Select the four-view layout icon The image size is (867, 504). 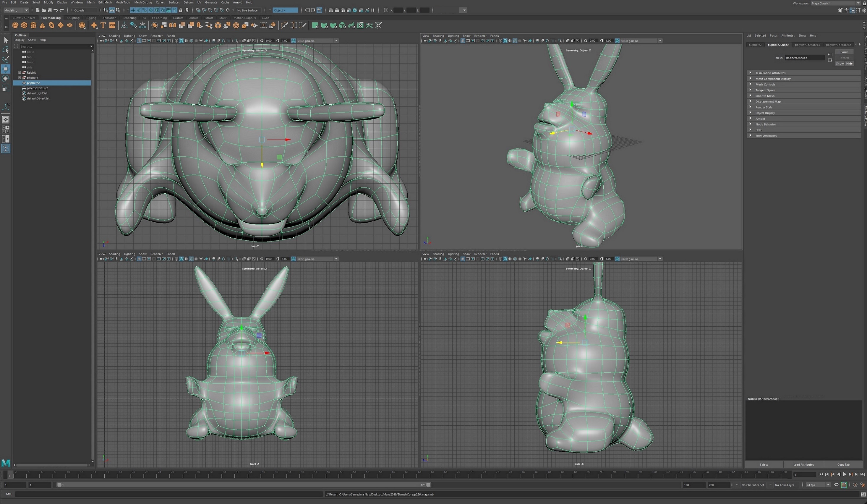(6, 129)
